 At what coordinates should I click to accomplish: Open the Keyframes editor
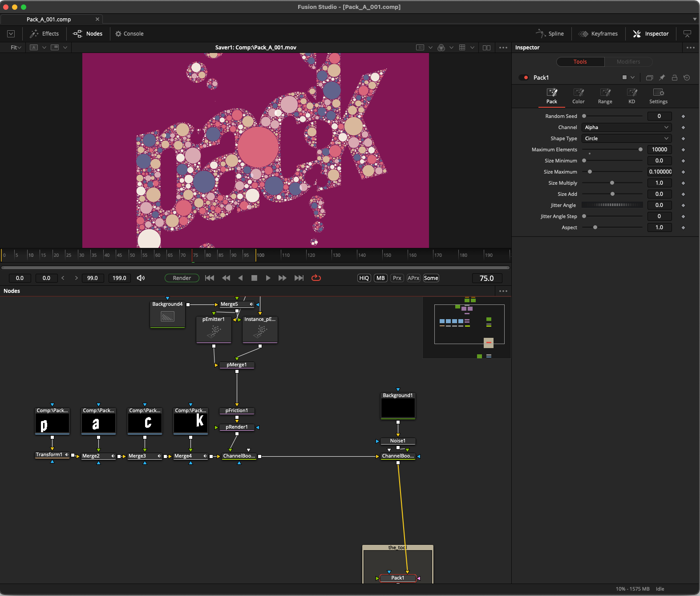point(598,34)
